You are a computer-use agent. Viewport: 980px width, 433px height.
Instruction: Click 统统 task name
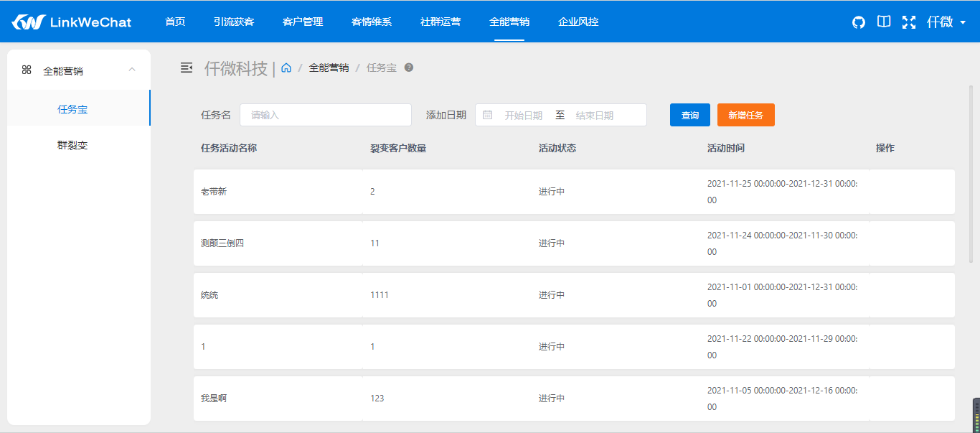(209, 295)
